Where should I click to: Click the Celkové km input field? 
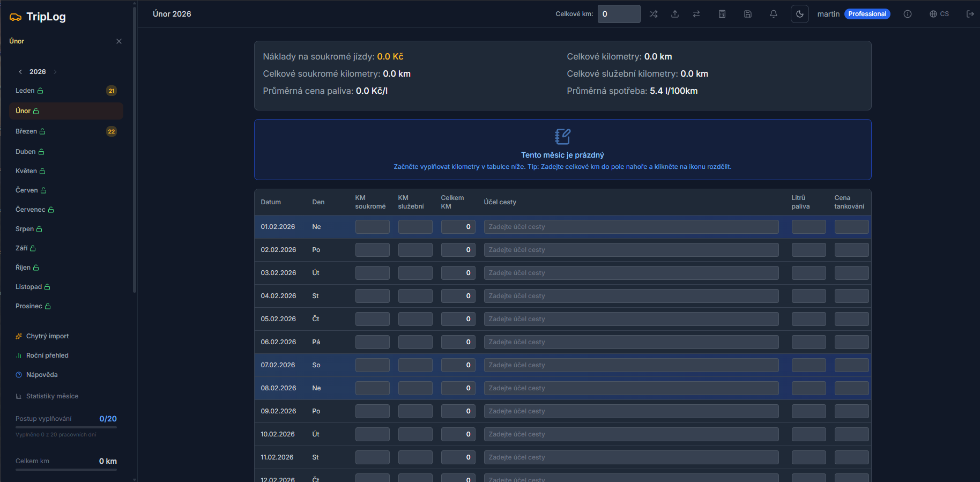[x=619, y=14]
